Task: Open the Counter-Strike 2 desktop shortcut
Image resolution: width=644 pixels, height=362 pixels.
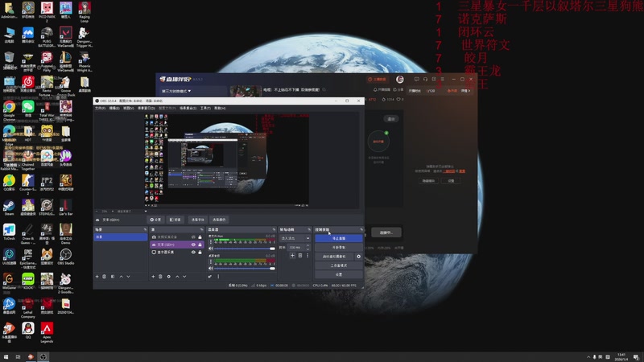Action: 28,184
